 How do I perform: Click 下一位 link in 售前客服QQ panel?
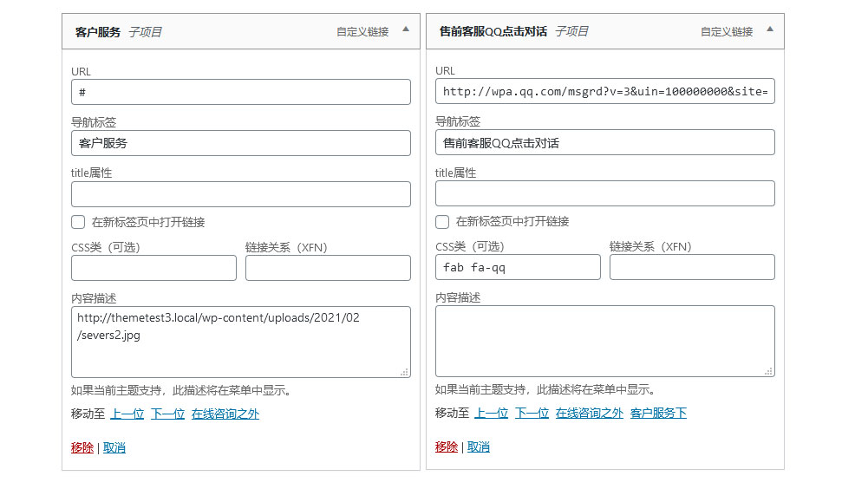532,414
